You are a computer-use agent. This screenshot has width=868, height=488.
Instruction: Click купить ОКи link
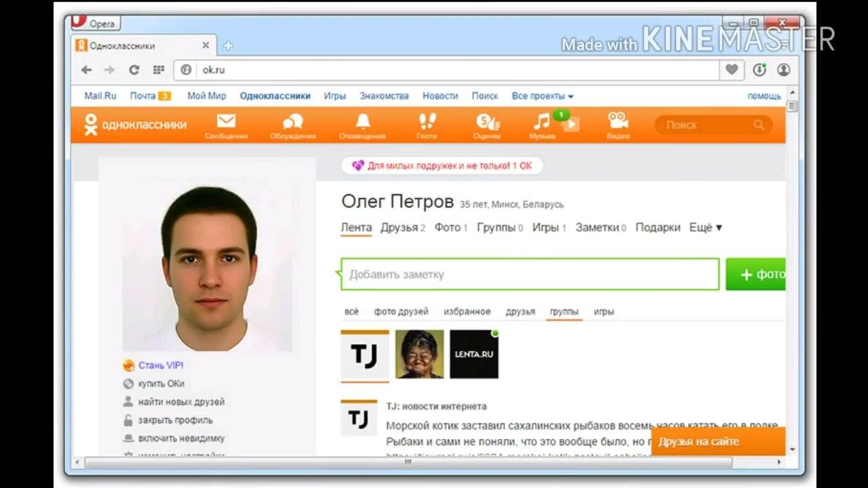161,384
